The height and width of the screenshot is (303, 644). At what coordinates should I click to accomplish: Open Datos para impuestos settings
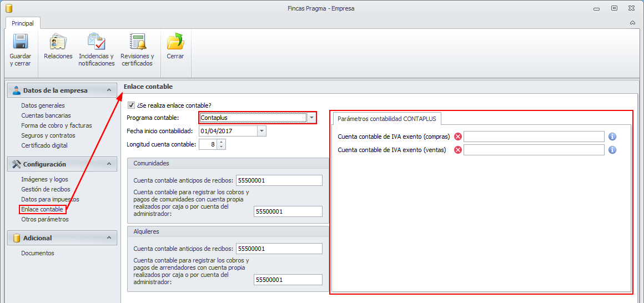(x=50, y=199)
